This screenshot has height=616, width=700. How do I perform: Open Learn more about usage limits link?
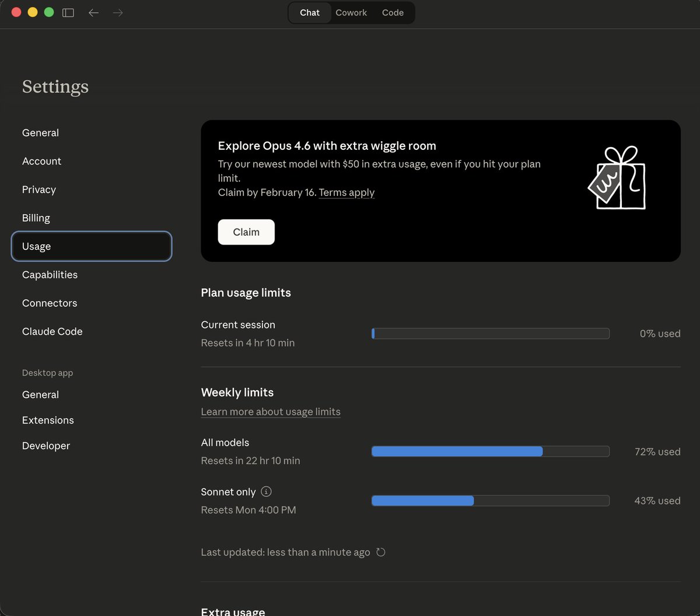[x=271, y=412]
